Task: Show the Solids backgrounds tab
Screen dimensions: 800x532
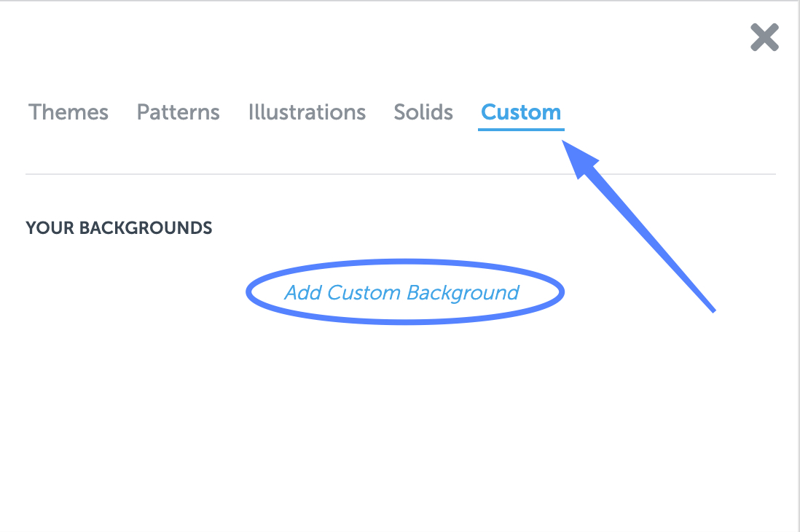Action: coord(423,112)
